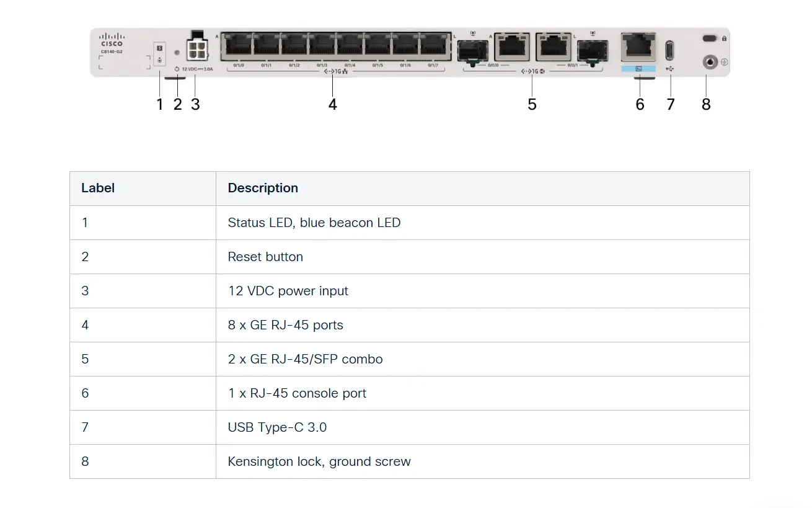Screen dimensions: 812x508
Task: Click the "Description" column header
Action: [x=263, y=188]
